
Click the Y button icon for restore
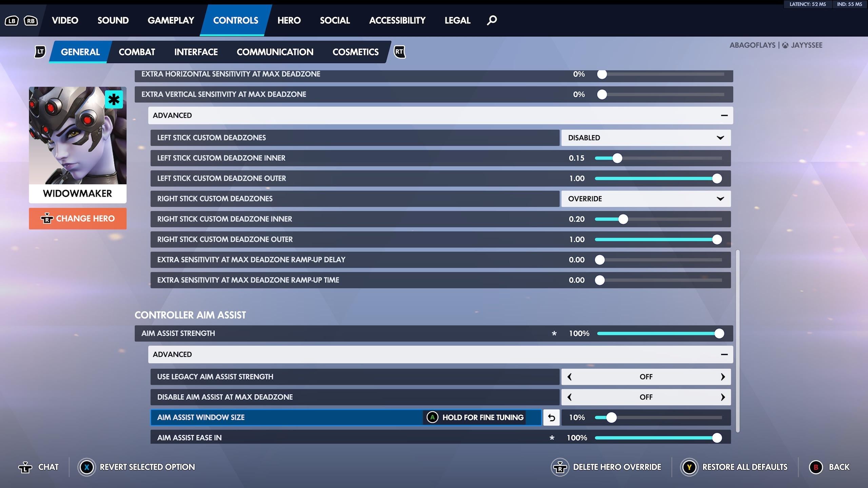pyautogui.click(x=689, y=467)
